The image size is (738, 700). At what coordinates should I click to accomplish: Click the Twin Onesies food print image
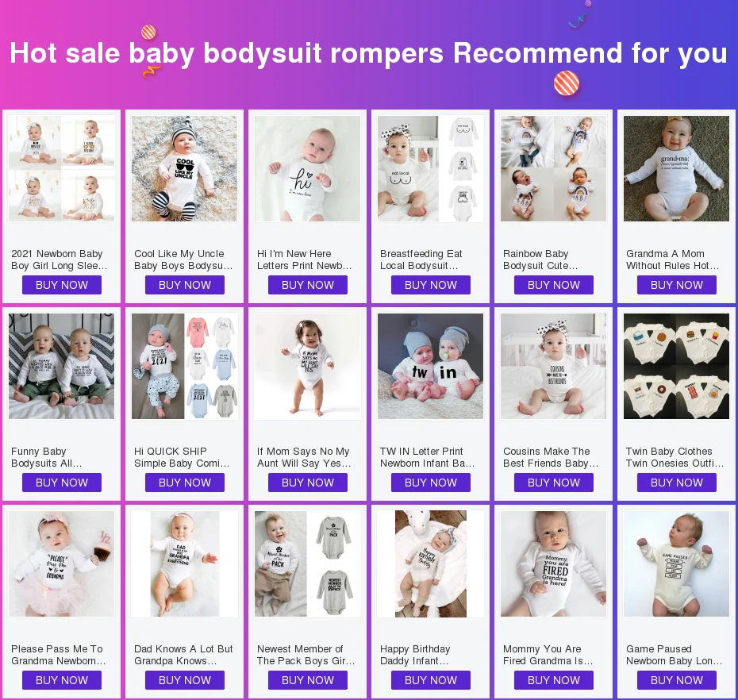(x=676, y=366)
